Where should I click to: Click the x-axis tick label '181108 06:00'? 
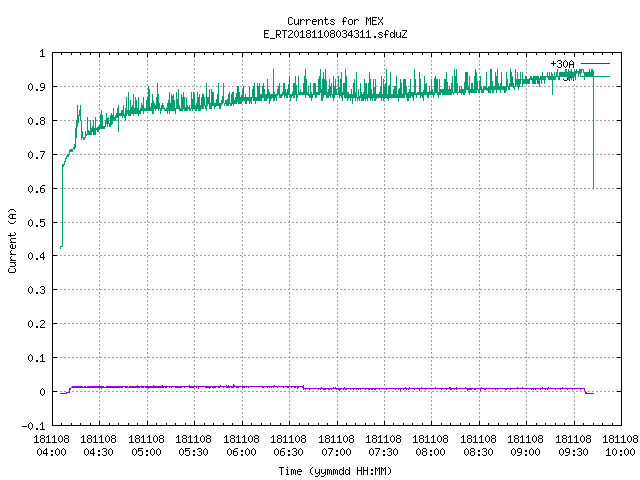pos(242,446)
